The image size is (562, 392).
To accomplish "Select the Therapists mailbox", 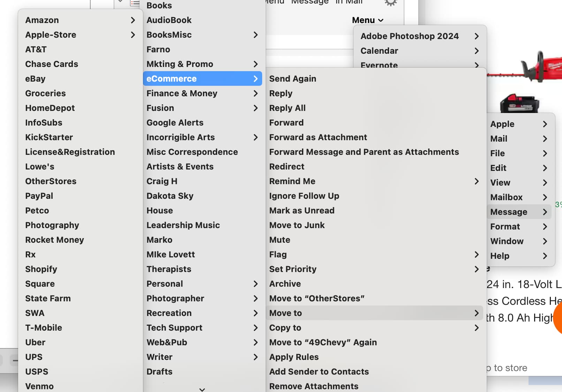I will [x=203, y=269].
